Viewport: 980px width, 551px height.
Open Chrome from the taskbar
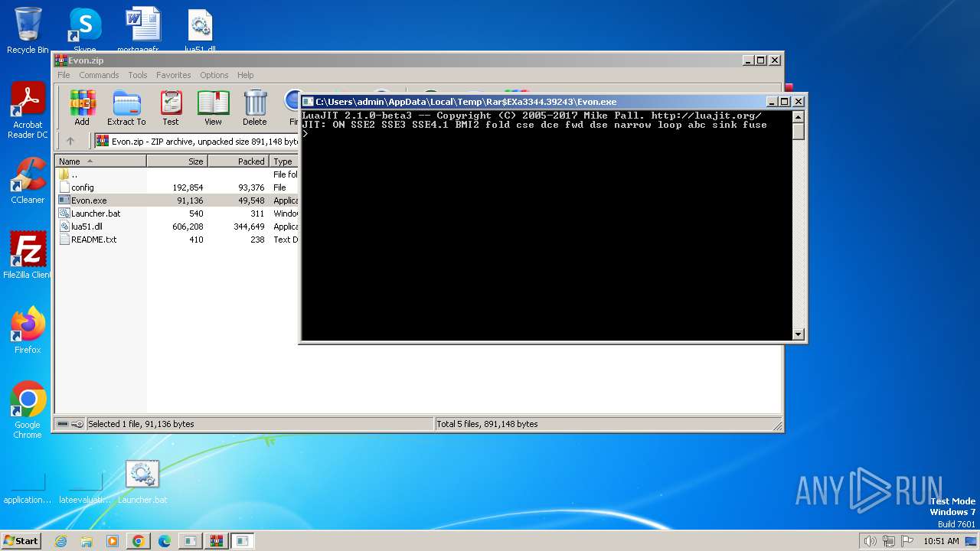(139, 541)
